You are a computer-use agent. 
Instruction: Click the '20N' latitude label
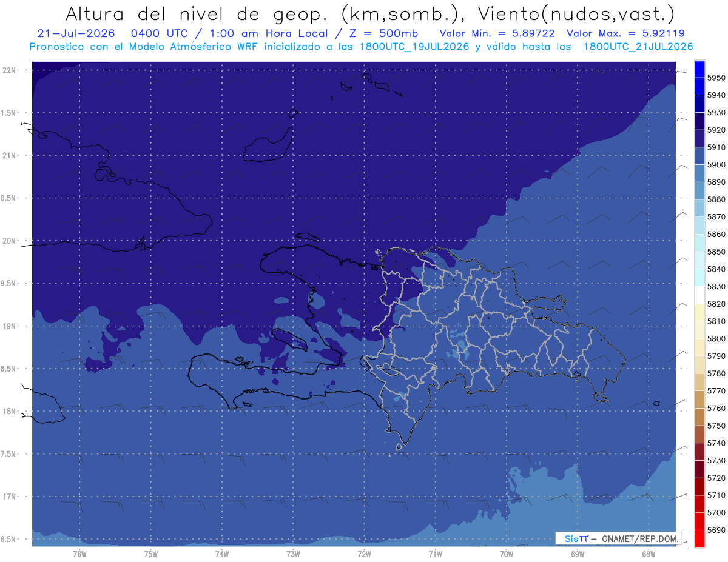(10, 241)
